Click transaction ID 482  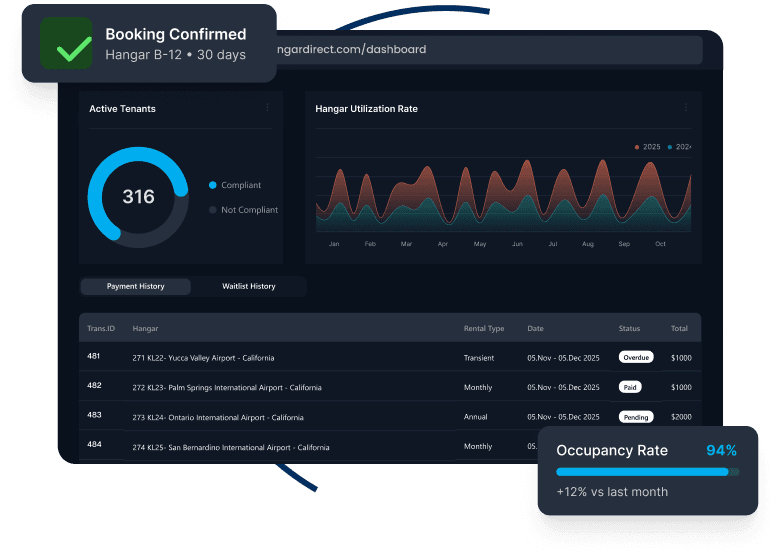[94, 386]
